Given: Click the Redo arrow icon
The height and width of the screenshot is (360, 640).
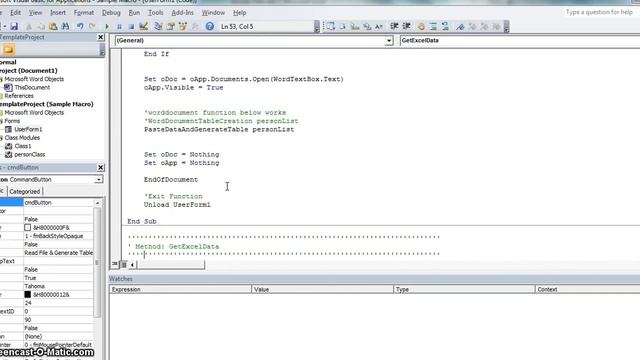Looking at the screenshot, I should [92, 27].
